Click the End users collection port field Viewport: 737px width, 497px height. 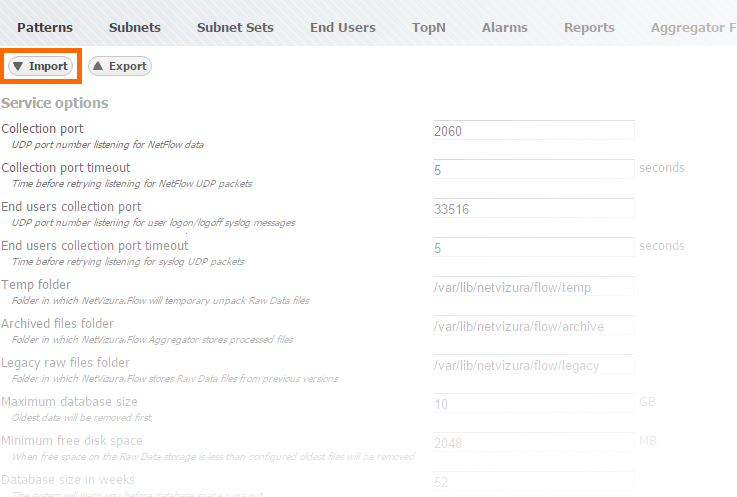click(533, 208)
